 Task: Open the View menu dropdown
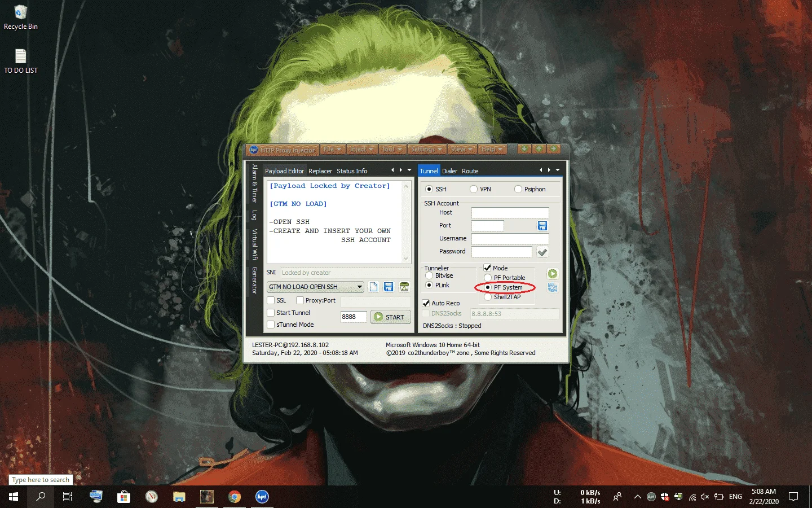[x=462, y=149]
